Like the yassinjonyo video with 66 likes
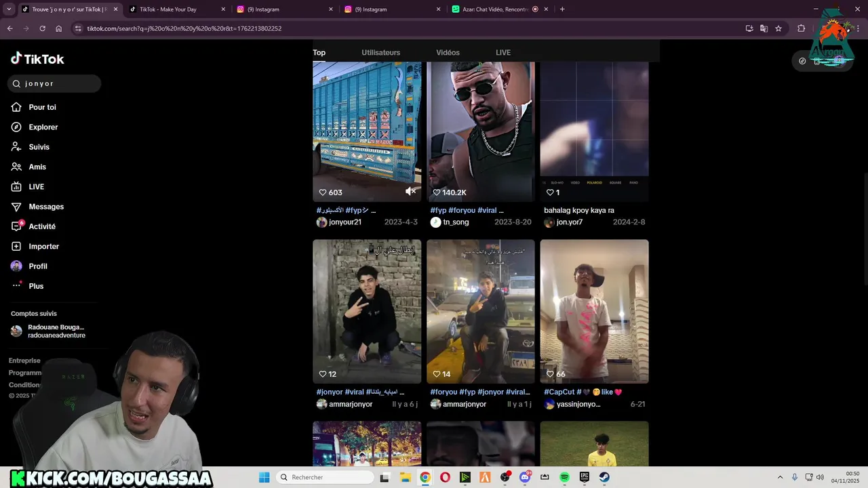The height and width of the screenshot is (488, 868). [x=551, y=374]
